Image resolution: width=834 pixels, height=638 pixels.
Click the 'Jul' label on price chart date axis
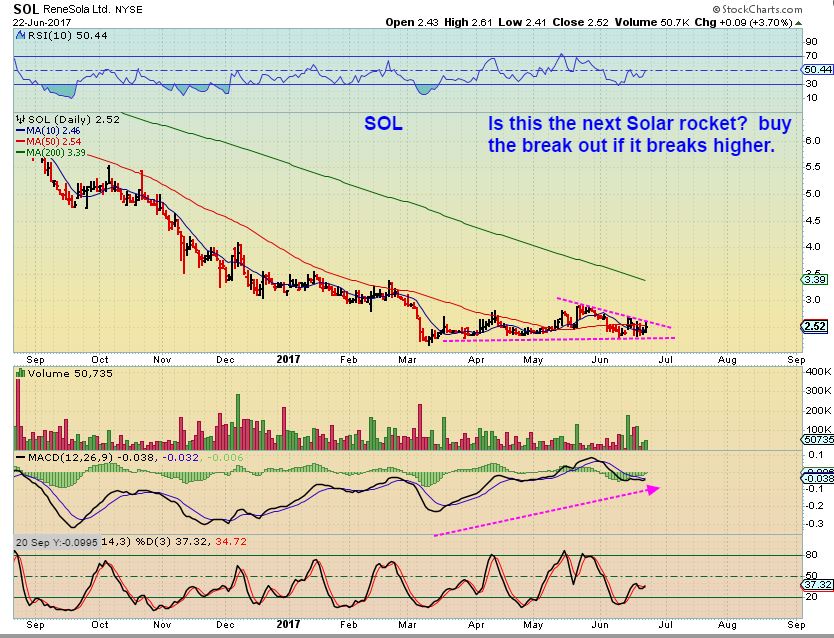coord(666,360)
